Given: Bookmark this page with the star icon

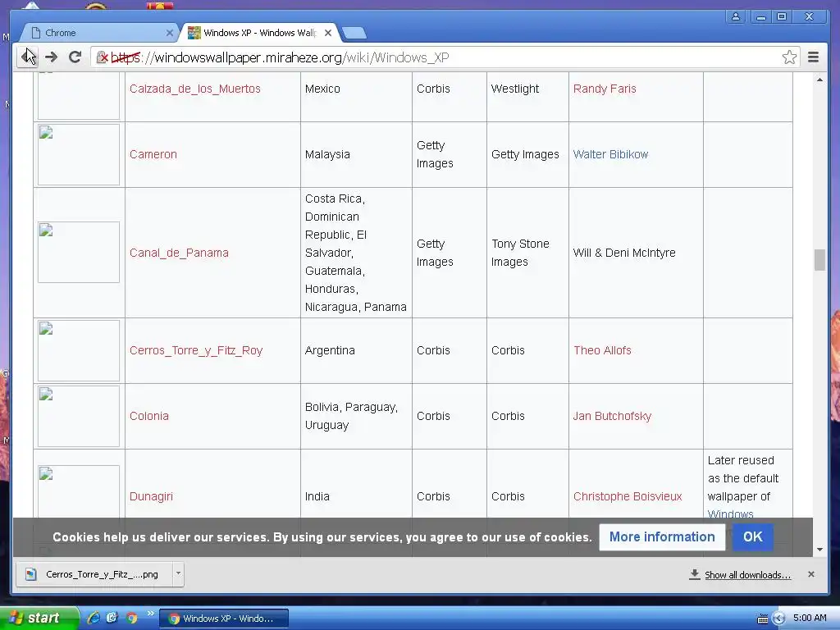Looking at the screenshot, I should click(x=788, y=57).
